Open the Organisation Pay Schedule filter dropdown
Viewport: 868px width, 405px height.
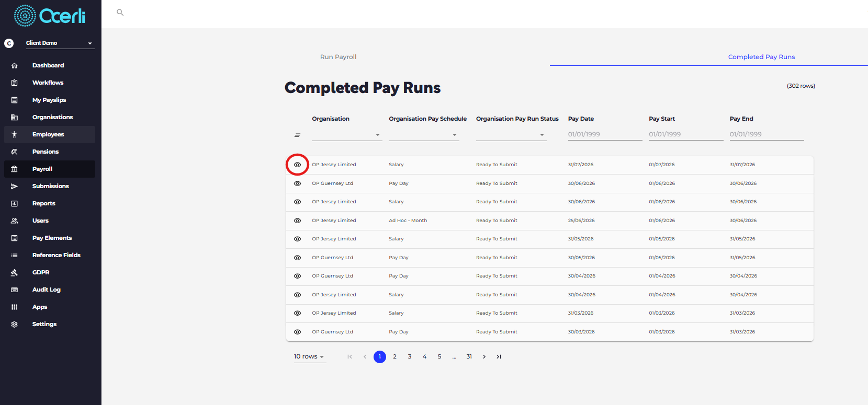point(424,135)
